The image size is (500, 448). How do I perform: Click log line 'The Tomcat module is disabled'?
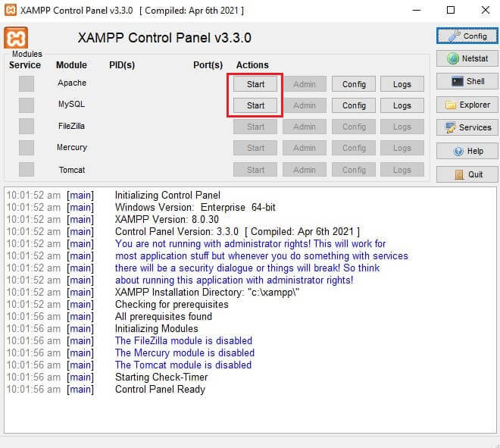[x=183, y=365]
